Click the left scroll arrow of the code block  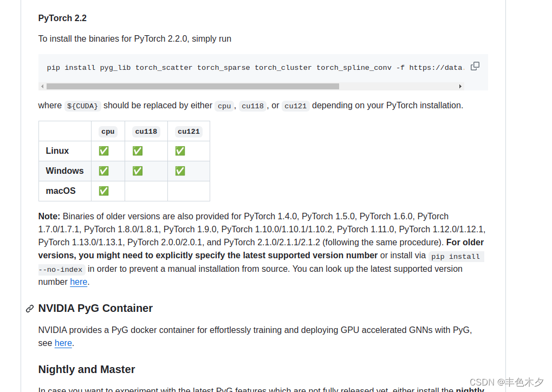pyautogui.click(x=42, y=86)
